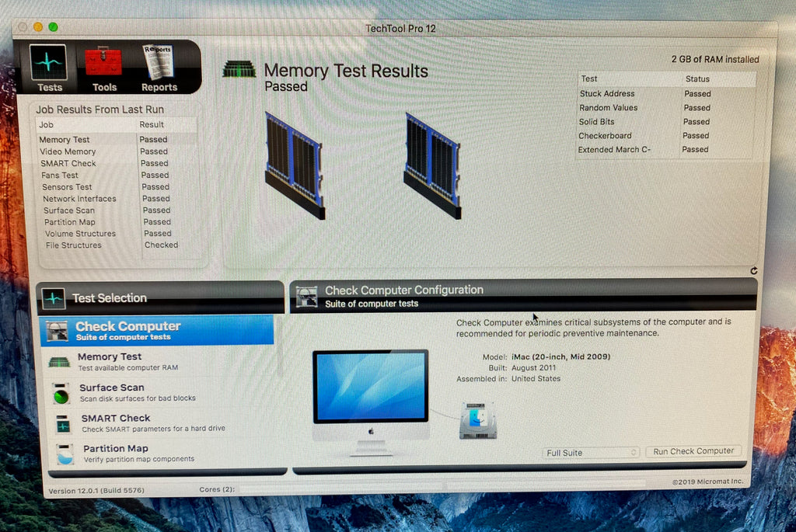Select Video Memory in job results
Screen dimensions: 796x532
[68, 151]
